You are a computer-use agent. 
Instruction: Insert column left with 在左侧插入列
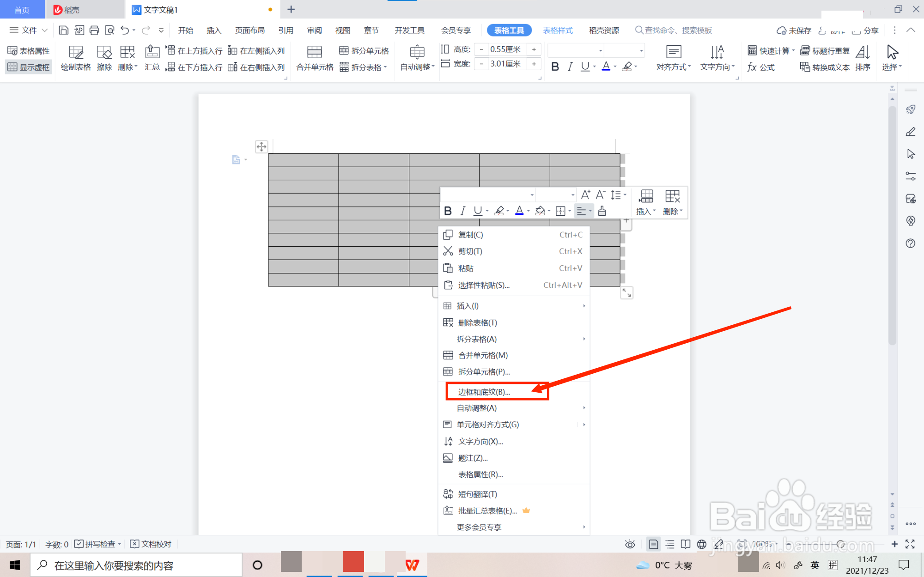coord(256,51)
